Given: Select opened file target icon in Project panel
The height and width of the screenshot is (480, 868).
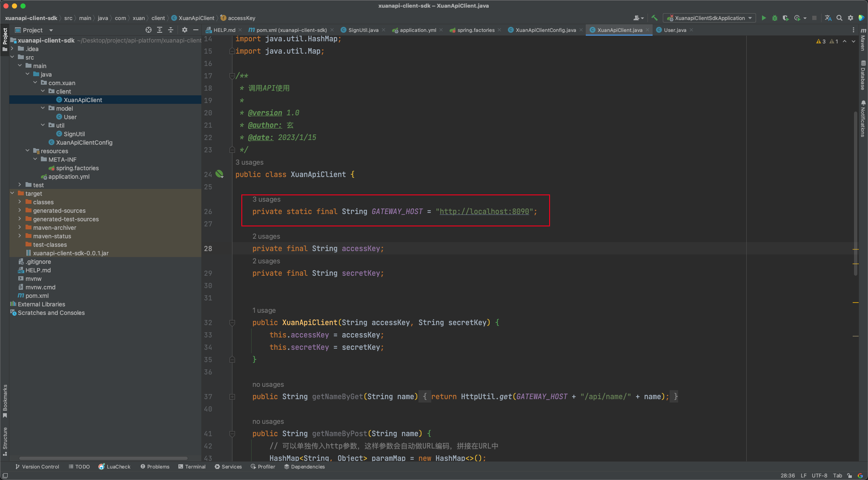Looking at the screenshot, I should [x=149, y=30].
